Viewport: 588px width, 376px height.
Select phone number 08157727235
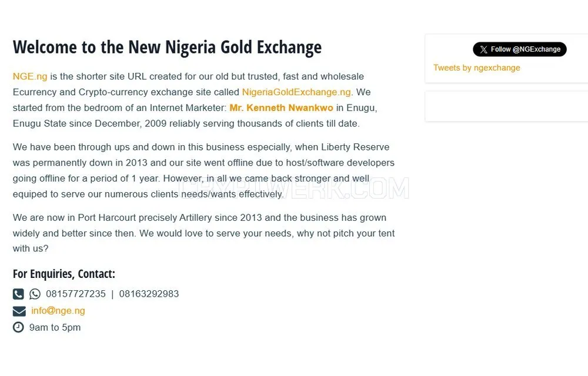click(76, 294)
